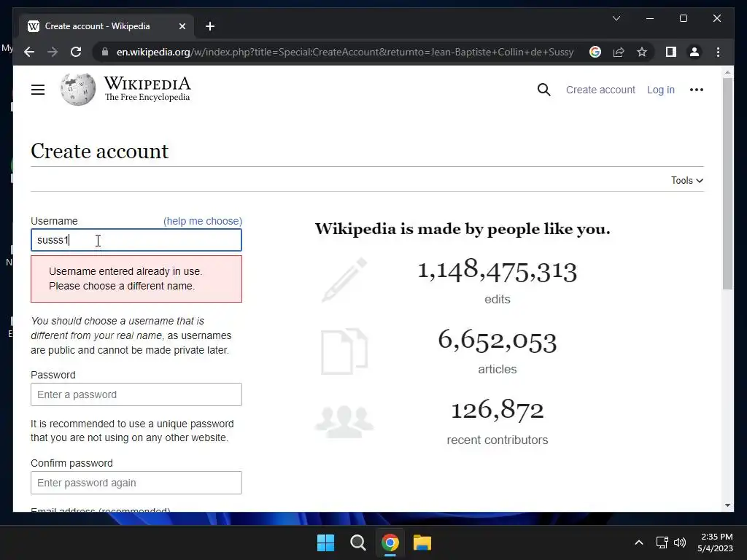The image size is (747, 560).
Task: Open Wikipedia search via magnifier icon
Action: (x=543, y=90)
